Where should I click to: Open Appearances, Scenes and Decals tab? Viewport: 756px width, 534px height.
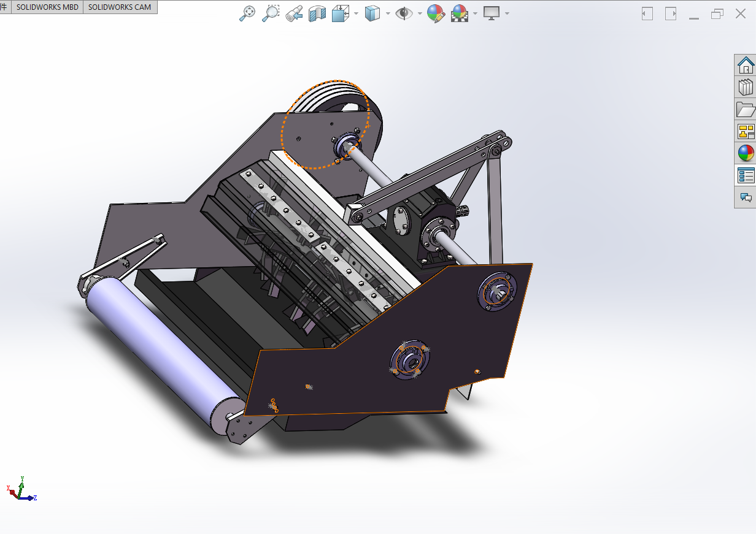tap(746, 153)
